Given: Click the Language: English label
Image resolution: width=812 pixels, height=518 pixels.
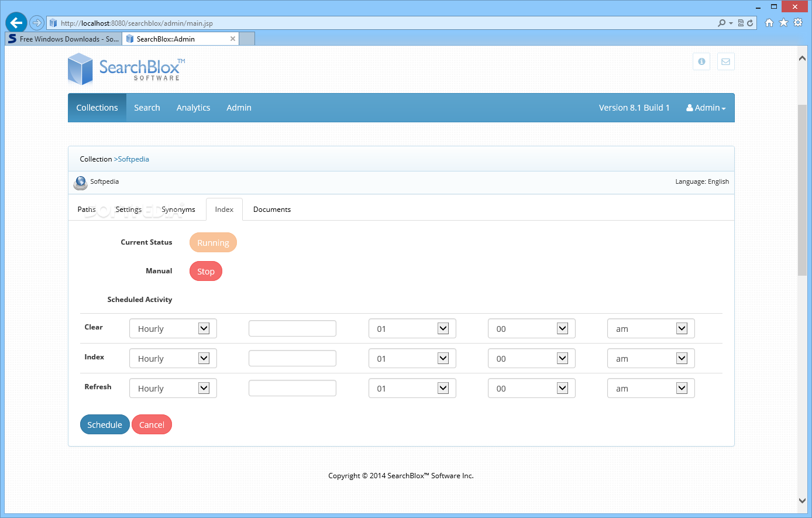Looking at the screenshot, I should [x=702, y=181].
